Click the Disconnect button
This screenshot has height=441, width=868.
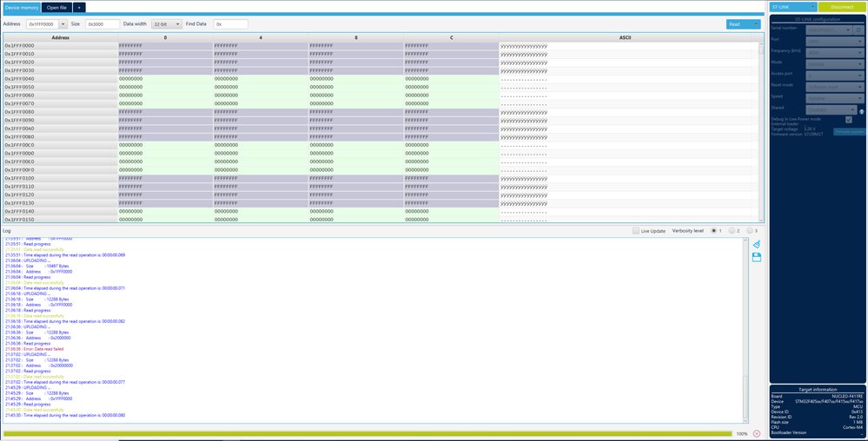click(x=842, y=7)
